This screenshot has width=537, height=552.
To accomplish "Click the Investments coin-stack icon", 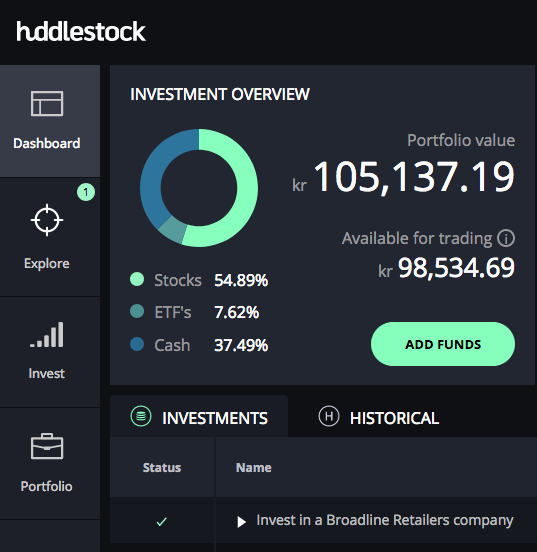I will point(141,416).
